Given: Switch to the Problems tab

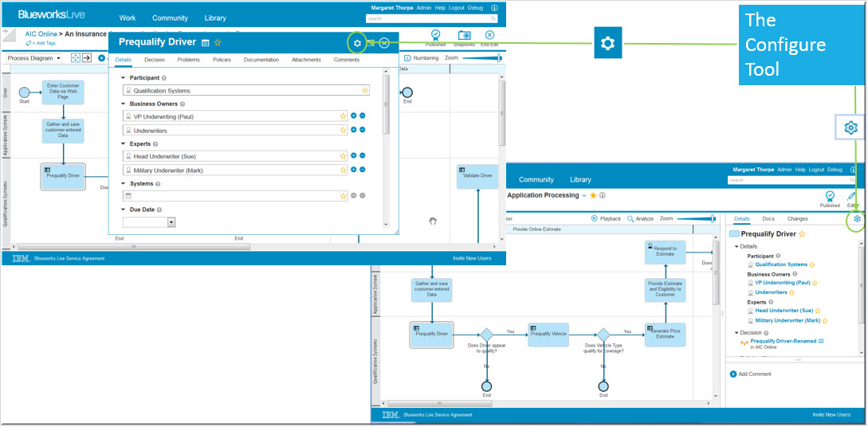Looking at the screenshot, I should [x=188, y=60].
